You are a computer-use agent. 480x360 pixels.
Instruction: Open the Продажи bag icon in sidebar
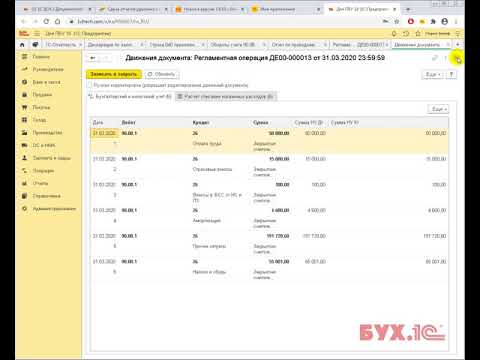pos(24,95)
